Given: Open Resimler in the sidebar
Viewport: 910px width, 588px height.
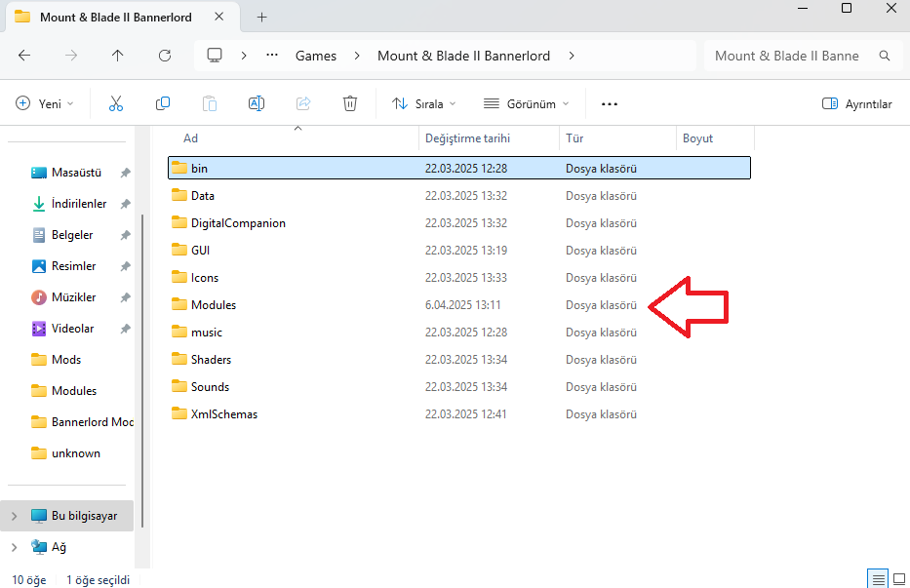Looking at the screenshot, I should click(x=73, y=266).
